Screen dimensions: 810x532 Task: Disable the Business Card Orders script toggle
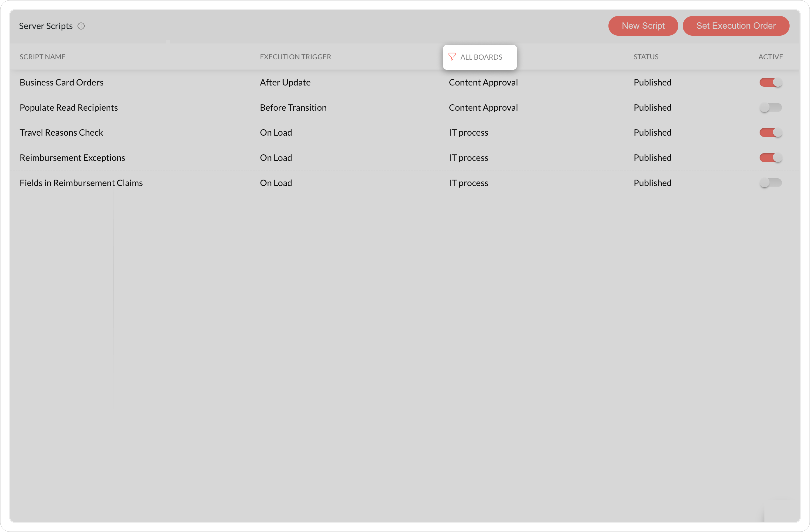click(770, 82)
